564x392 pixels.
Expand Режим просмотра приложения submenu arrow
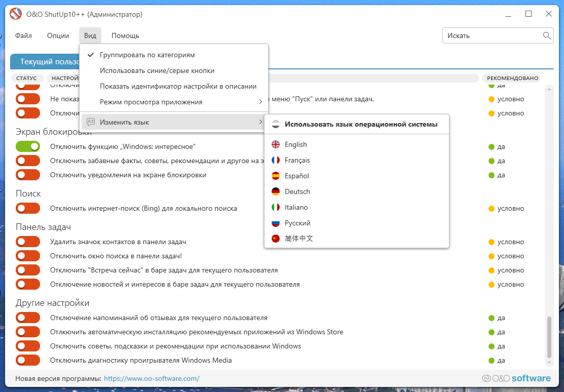[260, 102]
